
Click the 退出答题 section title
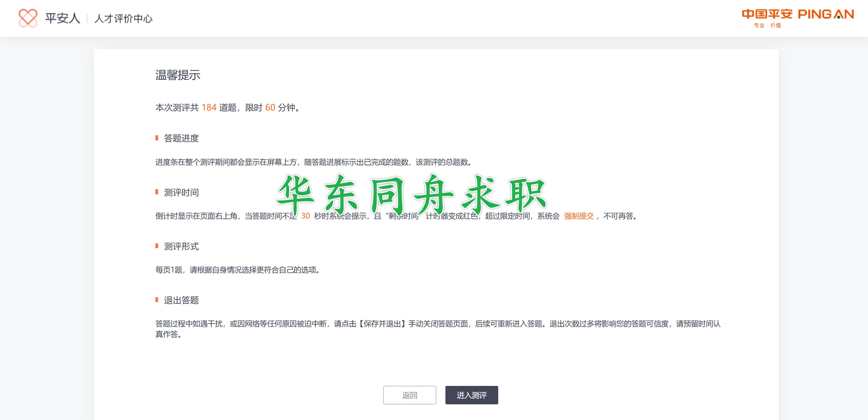(181, 300)
